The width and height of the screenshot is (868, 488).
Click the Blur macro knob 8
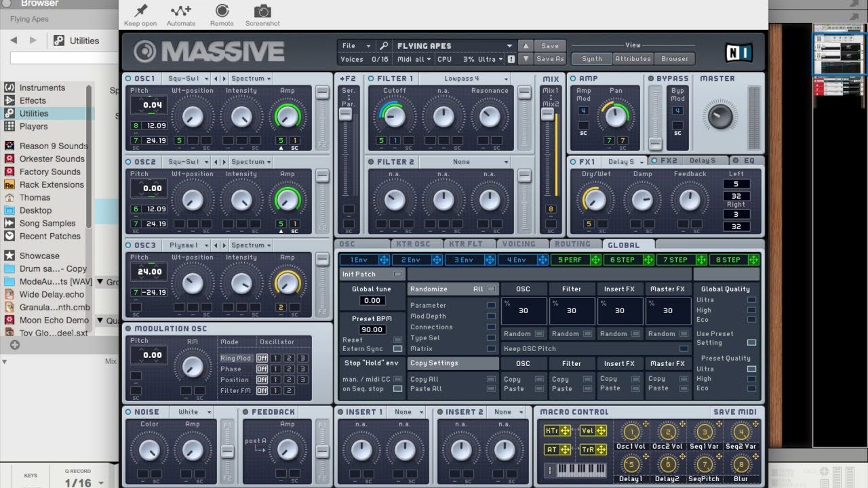coord(741,464)
